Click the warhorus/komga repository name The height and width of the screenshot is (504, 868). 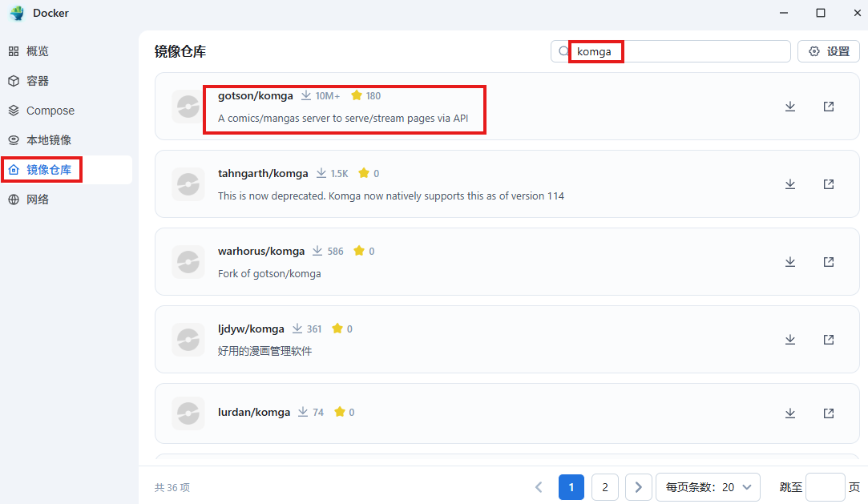tap(261, 251)
